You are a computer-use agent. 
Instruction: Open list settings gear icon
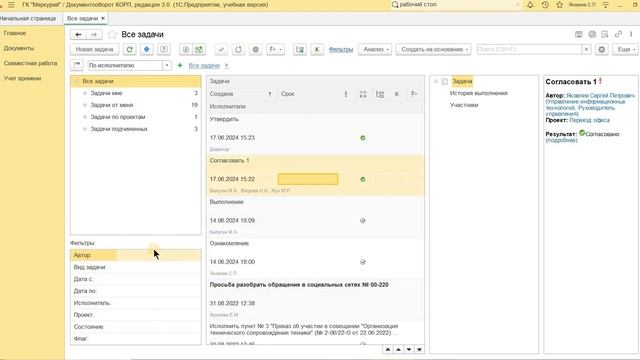point(602,49)
